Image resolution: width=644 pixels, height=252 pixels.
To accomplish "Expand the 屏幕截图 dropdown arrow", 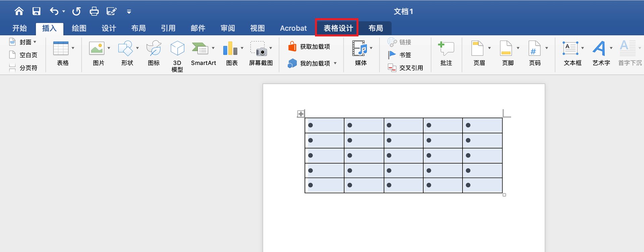I will (271, 48).
